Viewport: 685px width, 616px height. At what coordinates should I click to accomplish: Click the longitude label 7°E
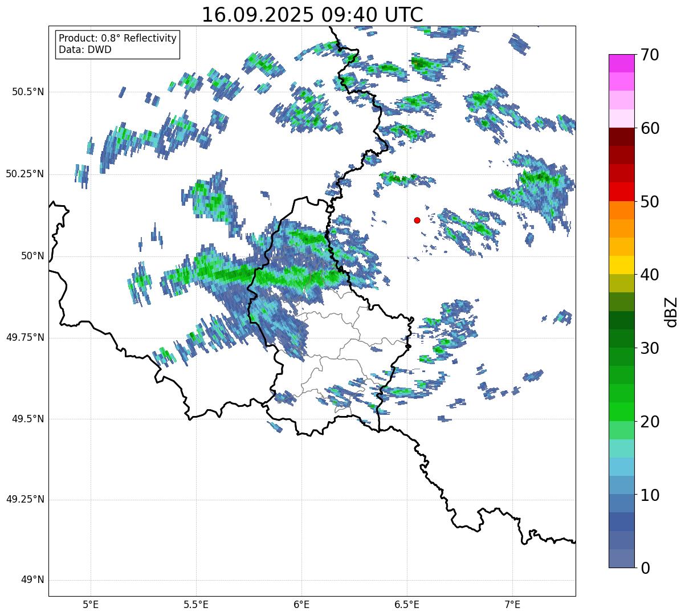coord(512,605)
